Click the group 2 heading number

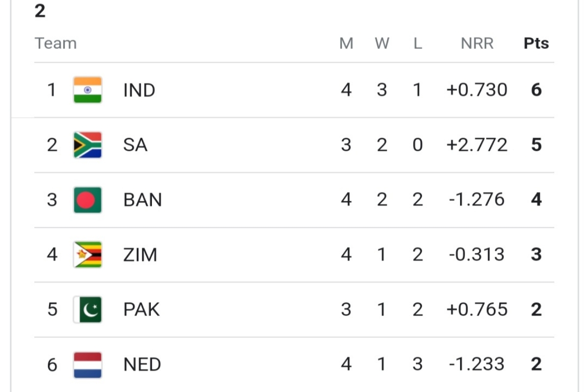click(40, 11)
